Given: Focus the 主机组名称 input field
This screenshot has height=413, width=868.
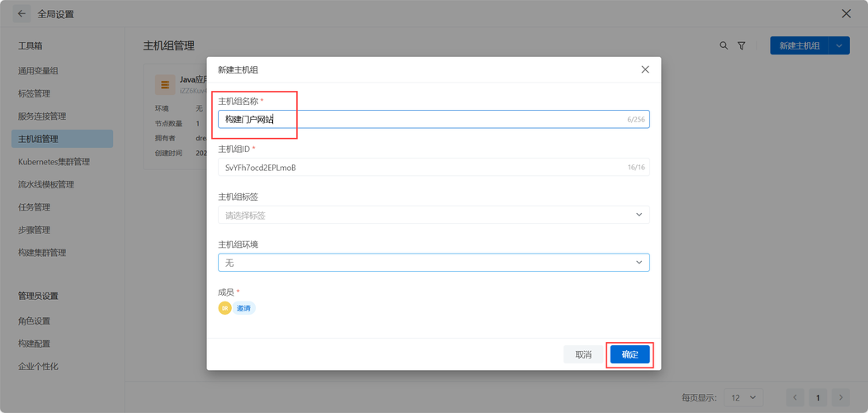Looking at the screenshot, I should (433, 119).
